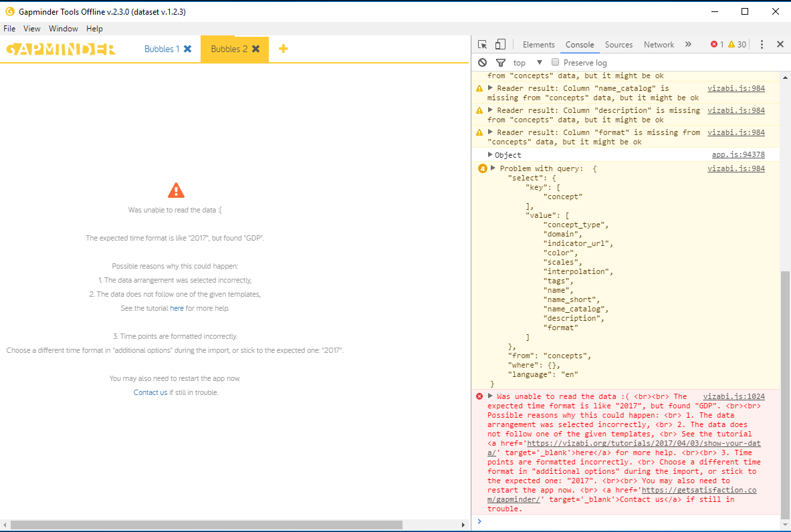This screenshot has height=532, width=791.
Task: Toggle the device toolbar icon
Action: (x=500, y=43)
